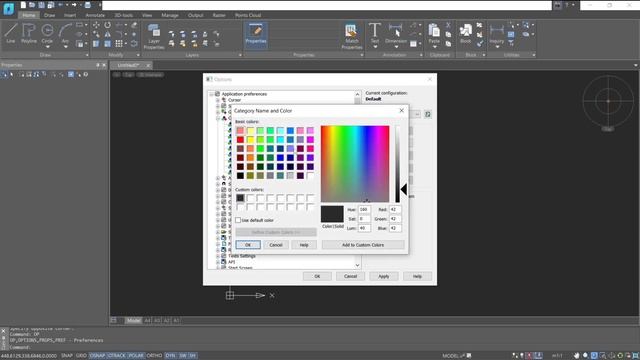Click Cancel in Category Name and Color dialog
Image resolution: width=640 pixels, height=360 pixels.
tap(276, 245)
